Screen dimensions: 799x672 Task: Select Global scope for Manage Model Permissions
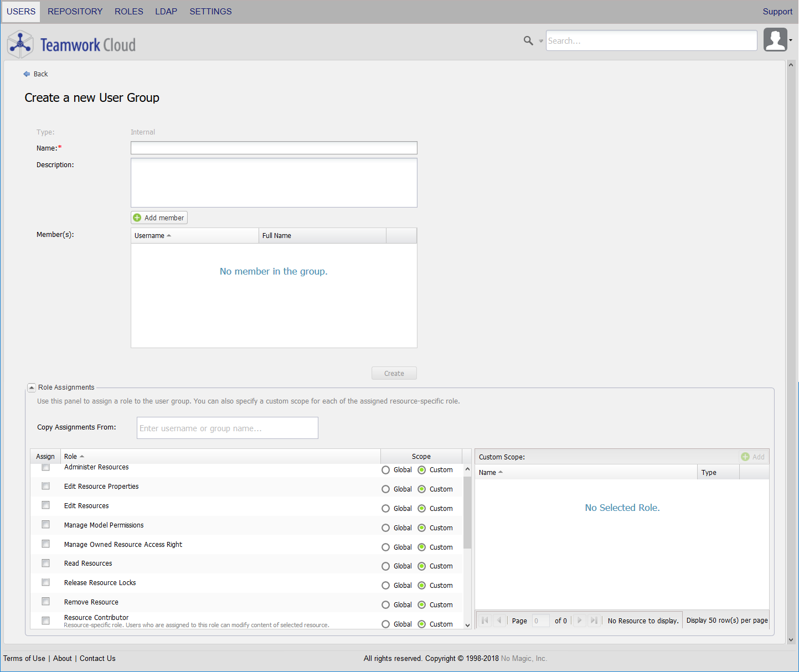tap(385, 528)
